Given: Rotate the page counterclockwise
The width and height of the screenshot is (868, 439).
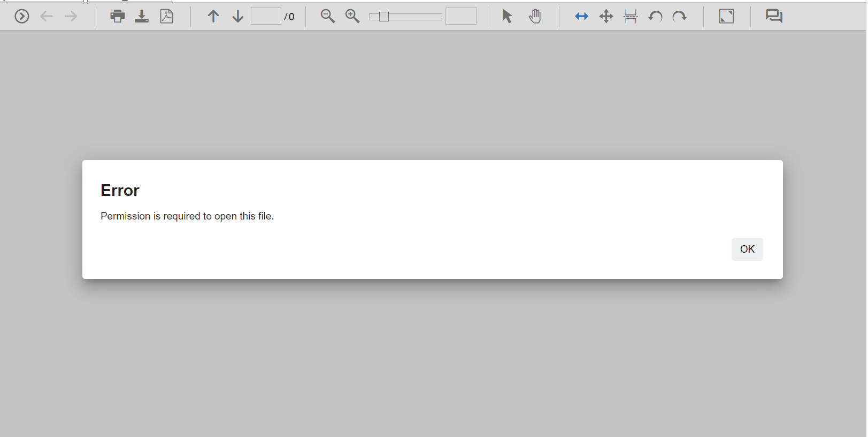Looking at the screenshot, I should click(x=655, y=17).
